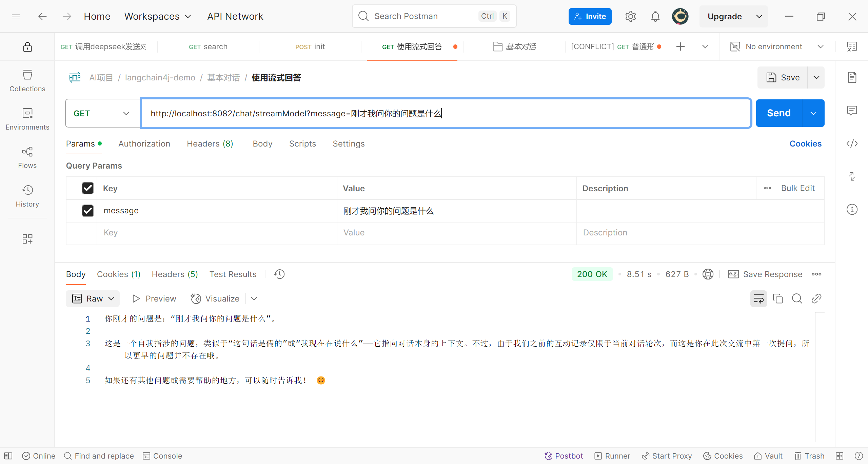The height and width of the screenshot is (464, 868).
Task: Uncheck the message query param checkbox
Action: coord(88,211)
